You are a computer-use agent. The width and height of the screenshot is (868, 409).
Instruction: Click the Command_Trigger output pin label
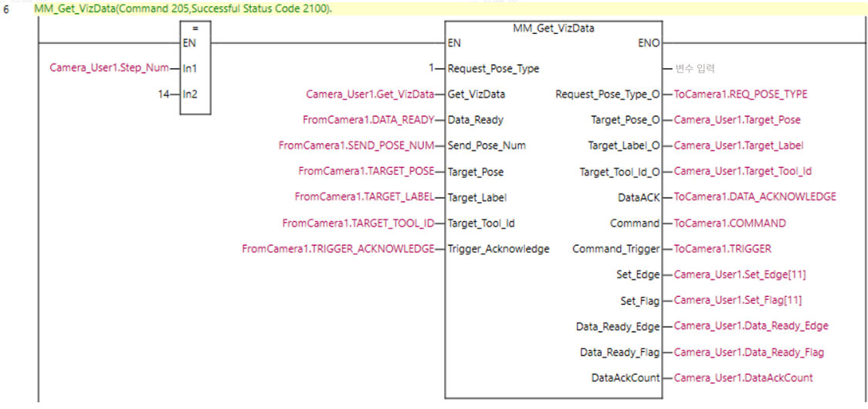(x=616, y=250)
